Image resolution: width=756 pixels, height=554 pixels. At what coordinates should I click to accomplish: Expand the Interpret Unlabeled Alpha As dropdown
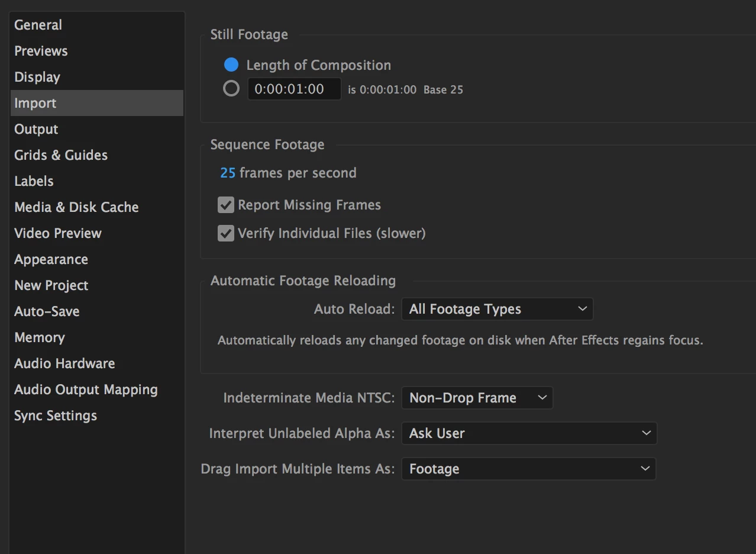click(529, 433)
